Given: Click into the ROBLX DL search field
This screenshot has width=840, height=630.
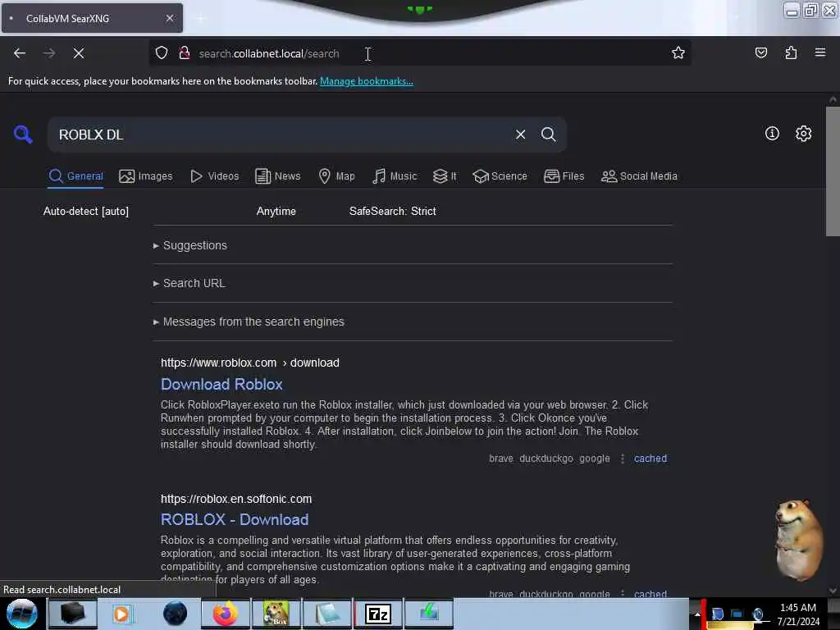Looking at the screenshot, I should (x=284, y=135).
